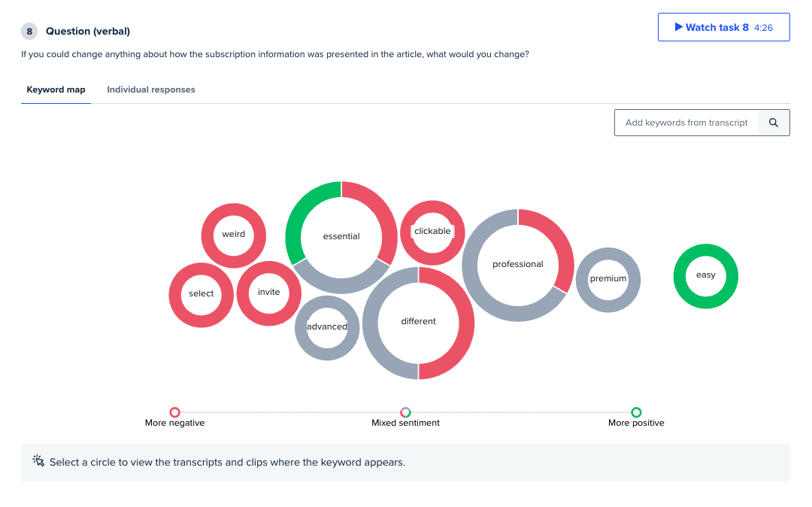This screenshot has width=812, height=507.
Task: Select the premium keyword circle
Action: pyautogui.click(x=608, y=280)
